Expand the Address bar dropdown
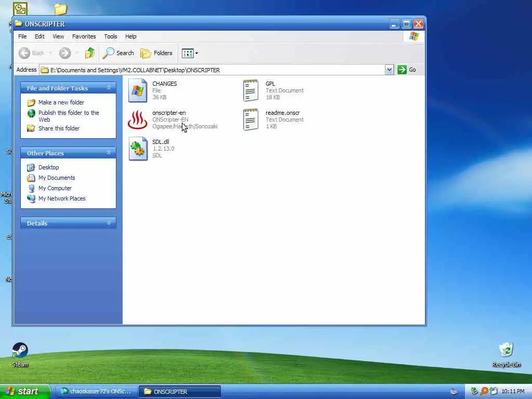Screen dimensions: 532x399 point(389,70)
